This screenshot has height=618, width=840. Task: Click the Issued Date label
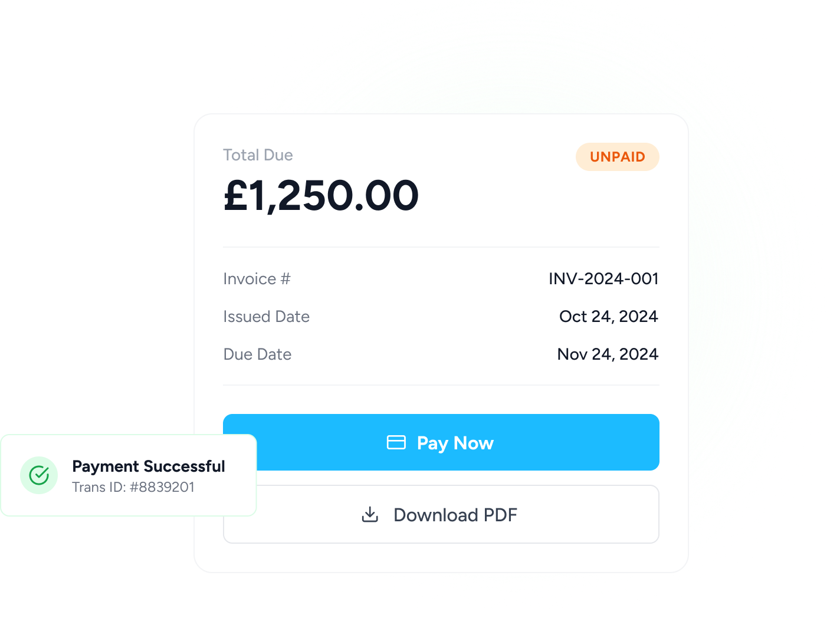coord(266,317)
